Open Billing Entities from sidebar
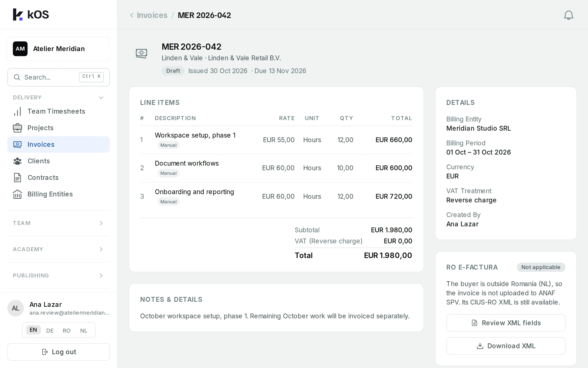Image resolution: width=588 pixels, height=368 pixels. (x=59, y=194)
